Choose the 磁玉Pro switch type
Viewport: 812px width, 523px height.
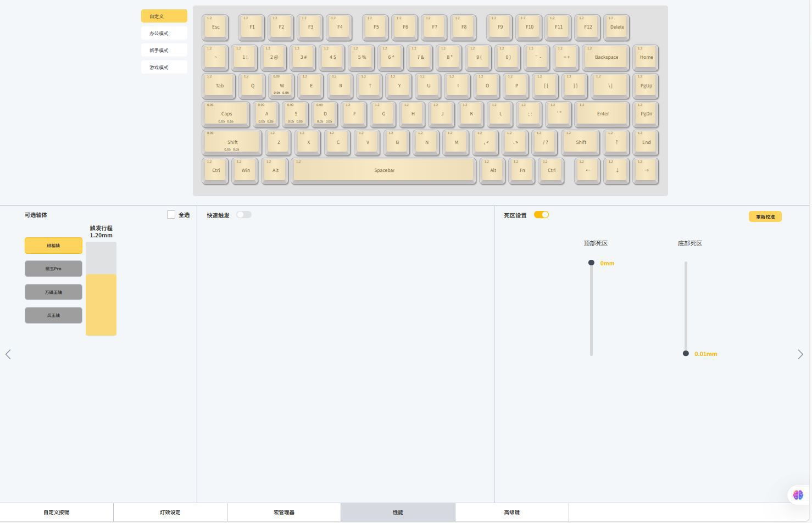[x=53, y=269]
